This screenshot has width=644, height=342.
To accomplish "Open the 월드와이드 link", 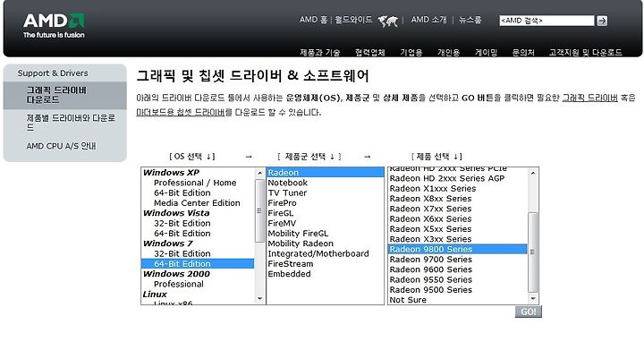I will pos(353,20).
